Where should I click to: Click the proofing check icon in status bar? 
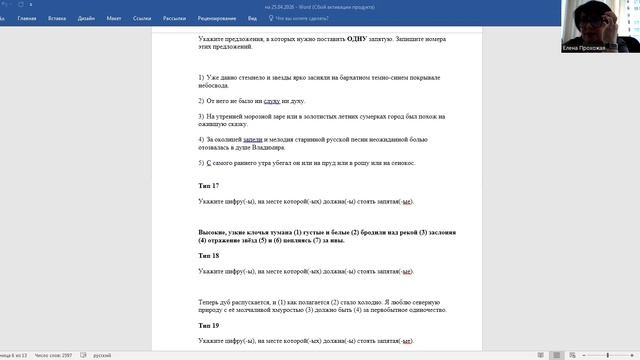pos(83,356)
